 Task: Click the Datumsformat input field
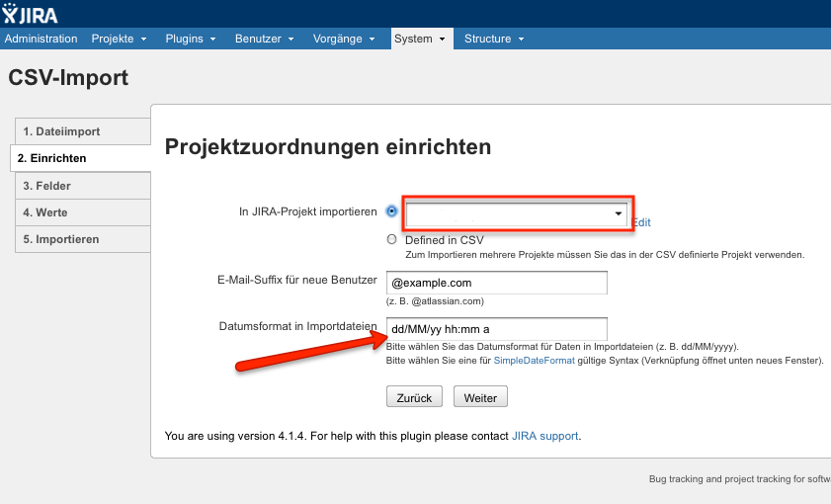click(497, 328)
